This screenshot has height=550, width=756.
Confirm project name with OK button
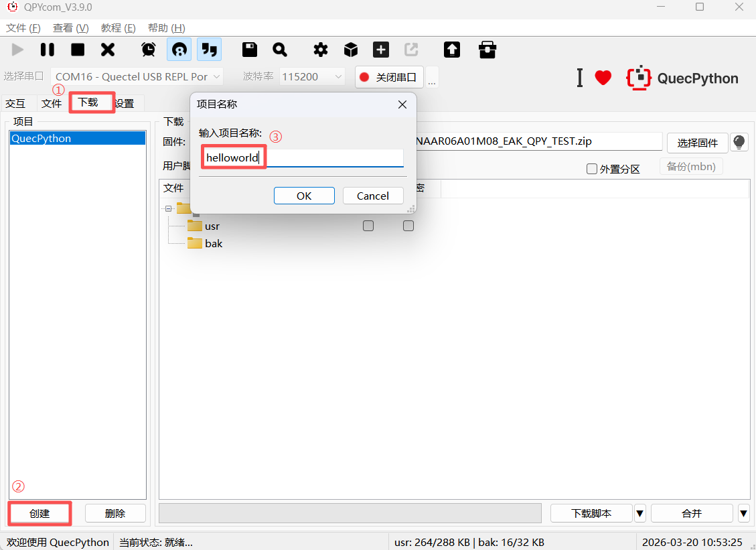click(x=304, y=196)
